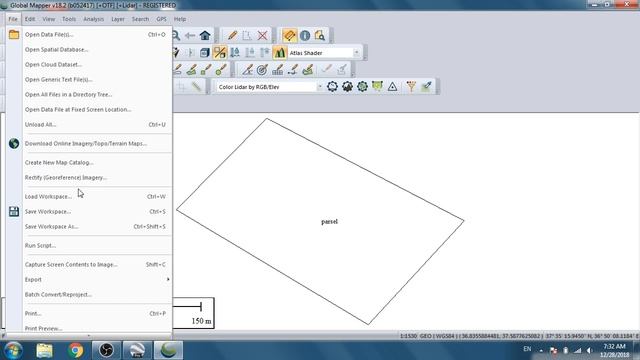The height and width of the screenshot is (360, 640).
Task: Select the create area feature tool
Action: tap(191, 70)
